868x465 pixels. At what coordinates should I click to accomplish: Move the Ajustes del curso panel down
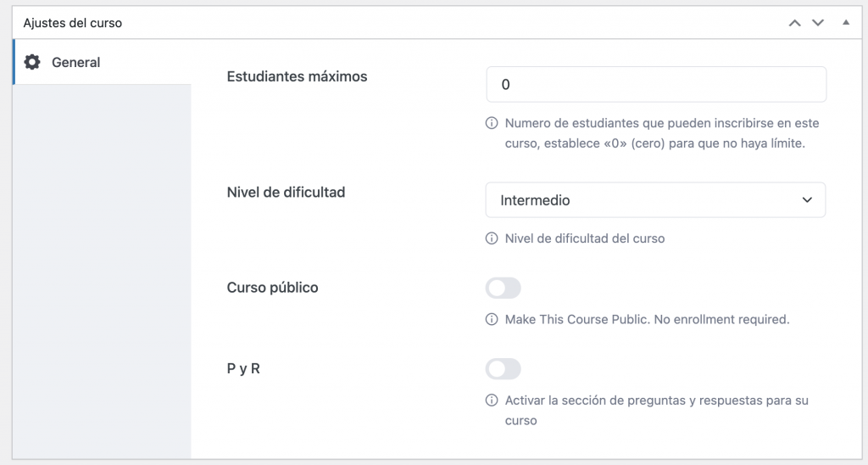pos(818,23)
